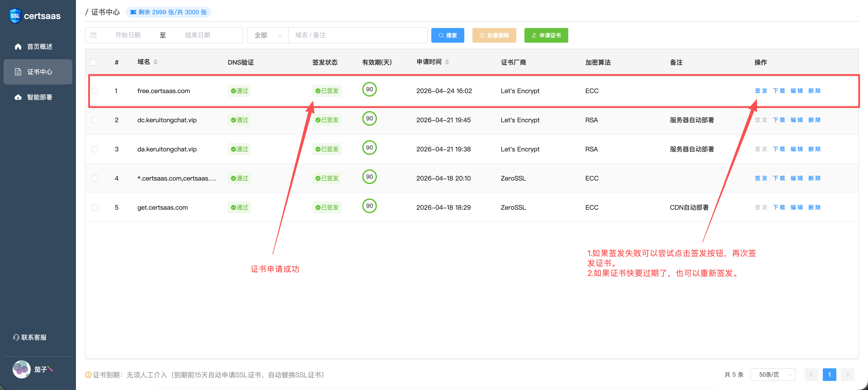Open 智能部署 in the sidebar
The width and height of the screenshot is (868, 390).
click(38, 97)
